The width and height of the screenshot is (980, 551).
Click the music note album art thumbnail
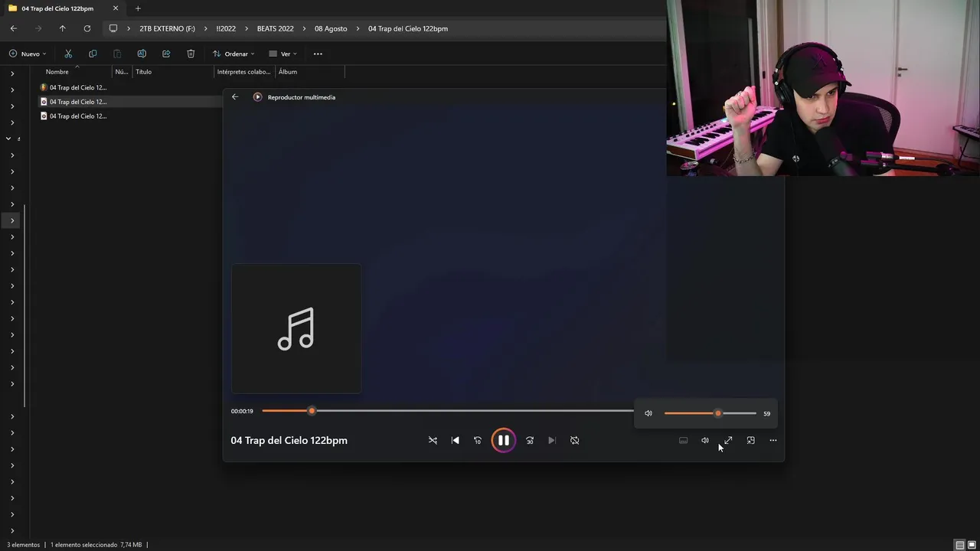pyautogui.click(x=296, y=328)
